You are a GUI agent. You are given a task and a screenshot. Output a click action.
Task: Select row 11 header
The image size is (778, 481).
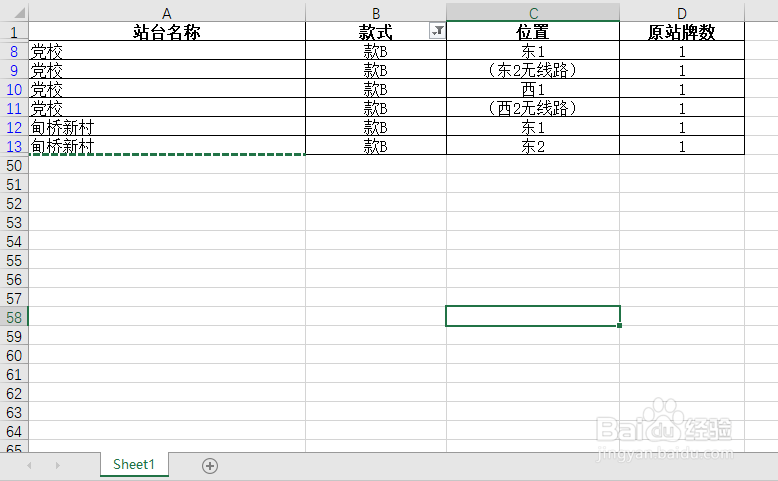(x=14, y=108)
